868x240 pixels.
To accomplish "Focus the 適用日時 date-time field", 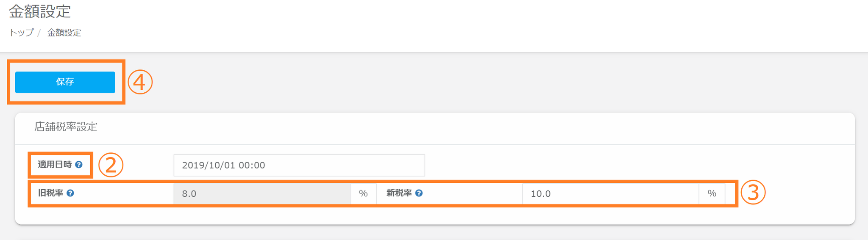I will [x=299, y=165].
